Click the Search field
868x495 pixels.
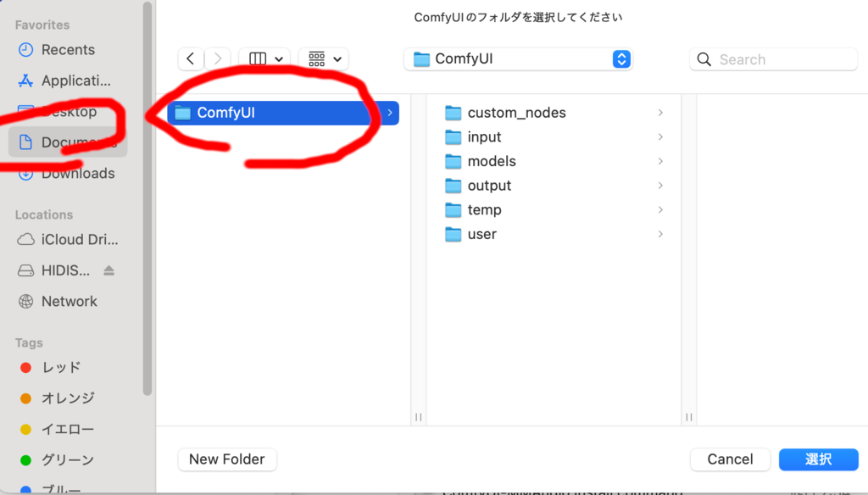[773, 59]
